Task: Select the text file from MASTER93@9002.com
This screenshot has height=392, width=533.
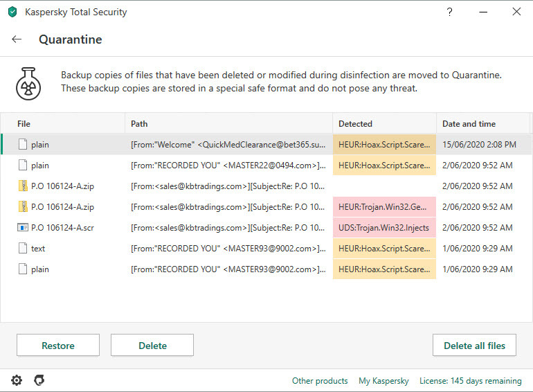Action: click(x=266, y=249)
